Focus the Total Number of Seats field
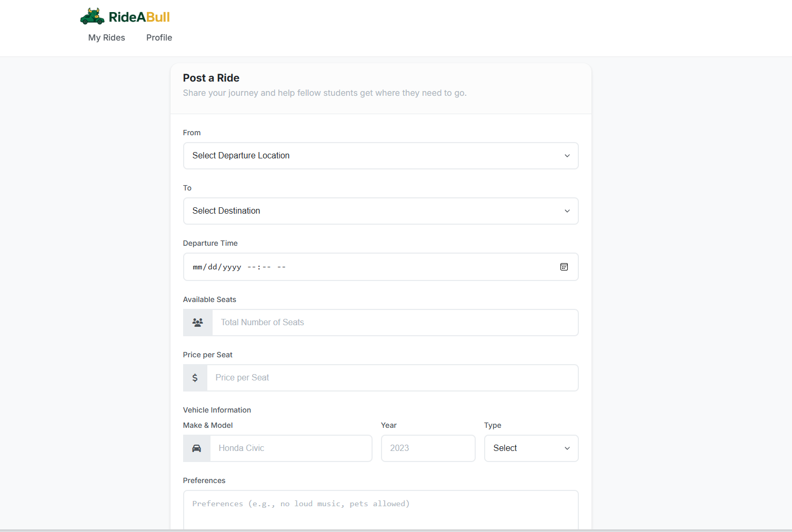The image size is (792, 532). click(x=395, y=323)
